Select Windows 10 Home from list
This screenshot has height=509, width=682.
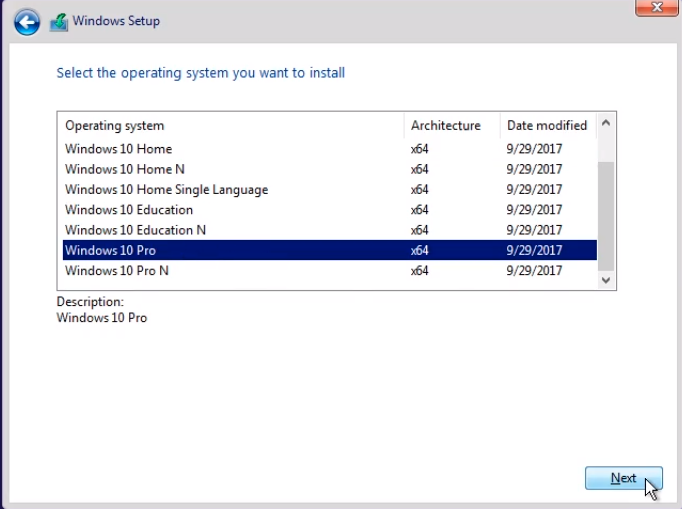(330, 149)
